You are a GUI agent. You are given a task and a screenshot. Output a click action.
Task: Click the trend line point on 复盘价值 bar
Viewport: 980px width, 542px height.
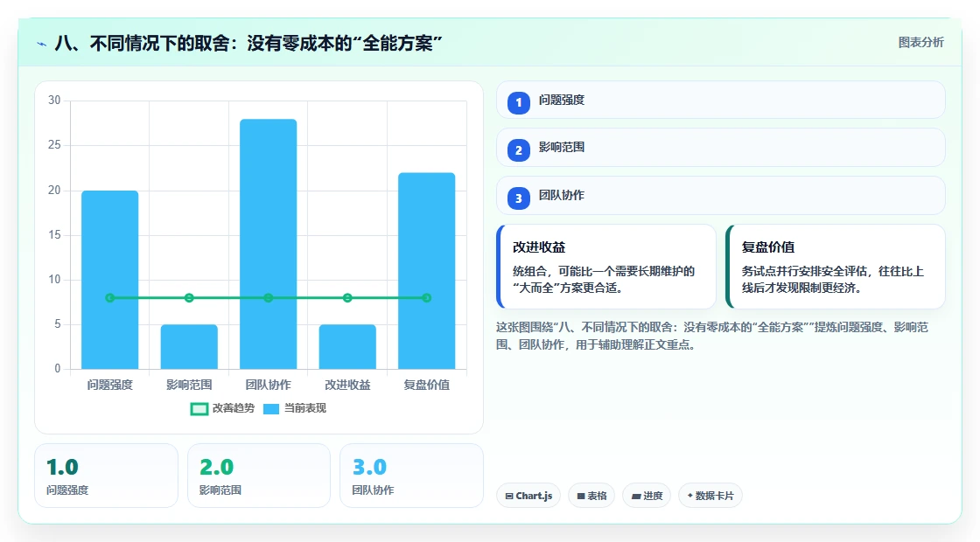tap(427, 298)
